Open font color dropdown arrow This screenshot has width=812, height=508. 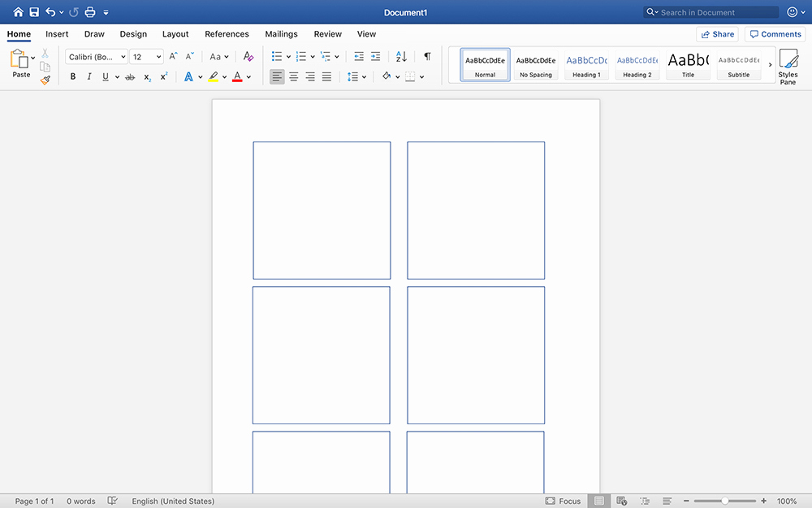click(248, 77)
